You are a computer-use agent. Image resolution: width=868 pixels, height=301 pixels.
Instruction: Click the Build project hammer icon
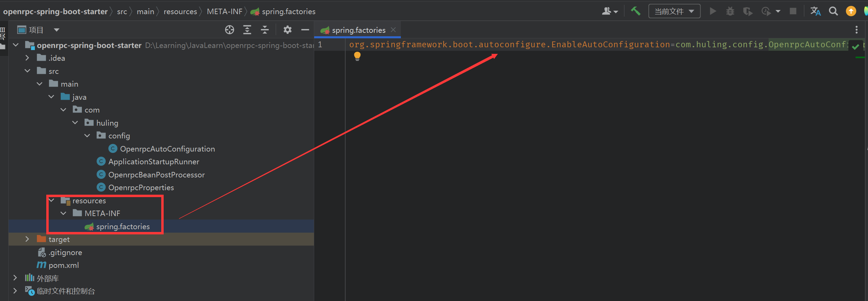tap(635, 11)
